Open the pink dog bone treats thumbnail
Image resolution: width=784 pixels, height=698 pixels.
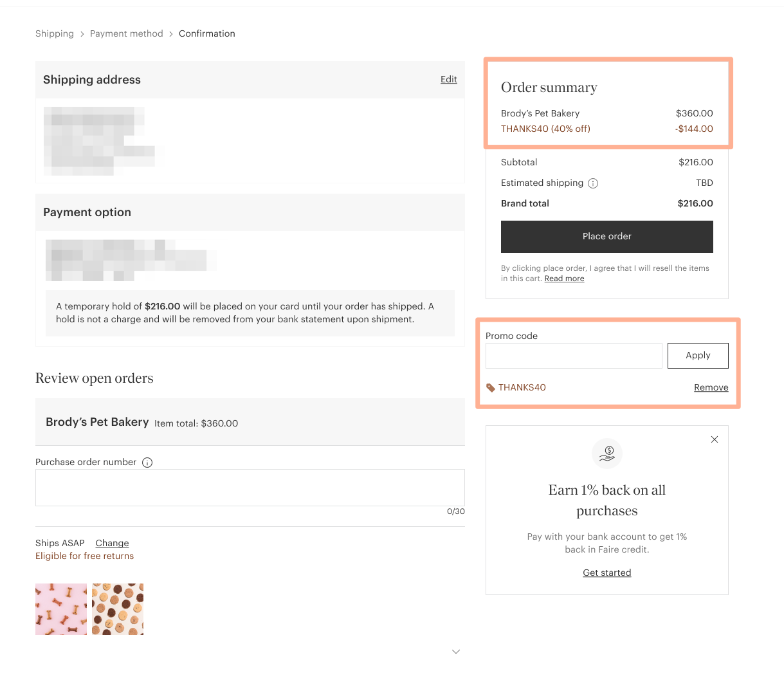point(61,609)
